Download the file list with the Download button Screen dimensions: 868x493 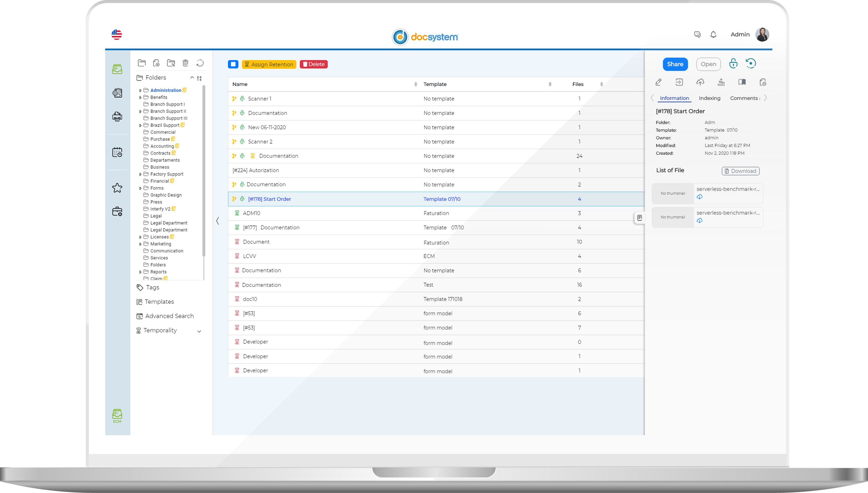741,171
